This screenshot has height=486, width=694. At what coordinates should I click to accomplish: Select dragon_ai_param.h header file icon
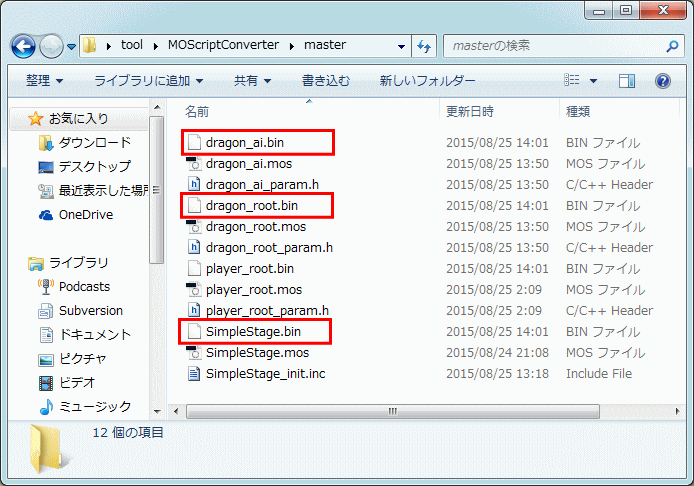(194, 185)
